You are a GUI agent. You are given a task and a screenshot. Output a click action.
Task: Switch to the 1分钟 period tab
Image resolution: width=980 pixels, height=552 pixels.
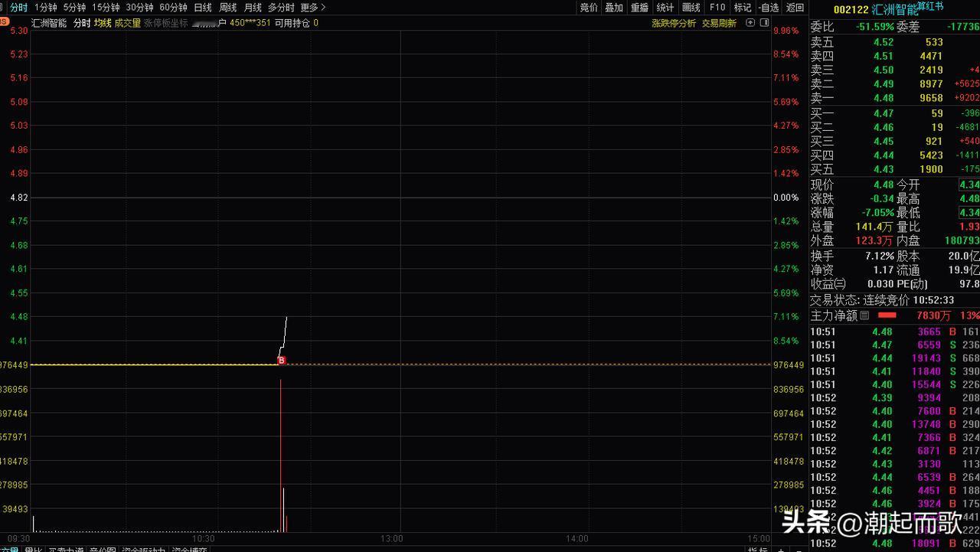click(x=46, y=8)
